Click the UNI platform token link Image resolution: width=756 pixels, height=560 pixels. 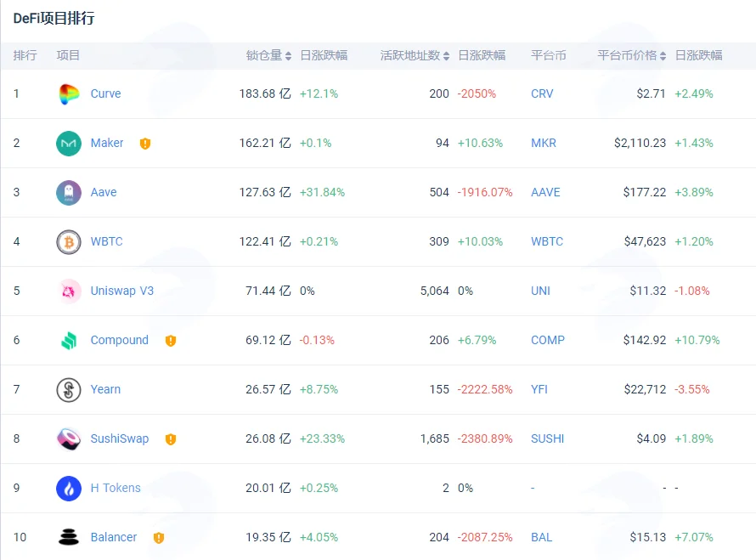[540, 291]
